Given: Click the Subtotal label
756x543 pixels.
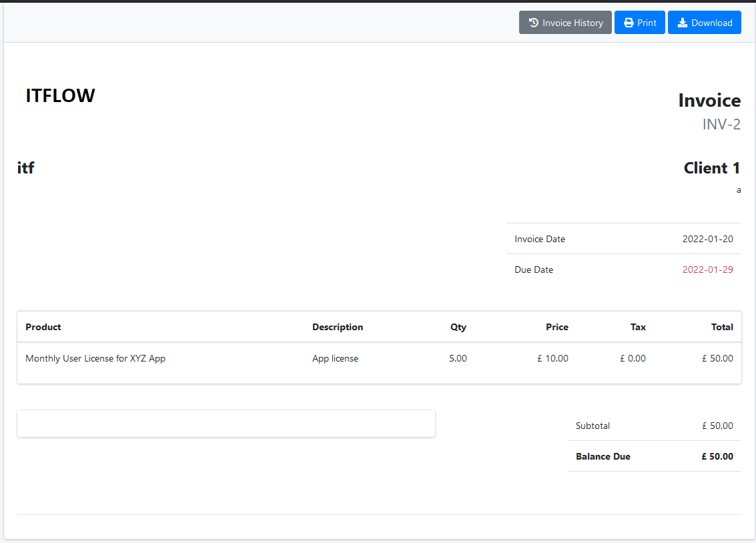Looking at the screenshot, I should click(593, 426).
